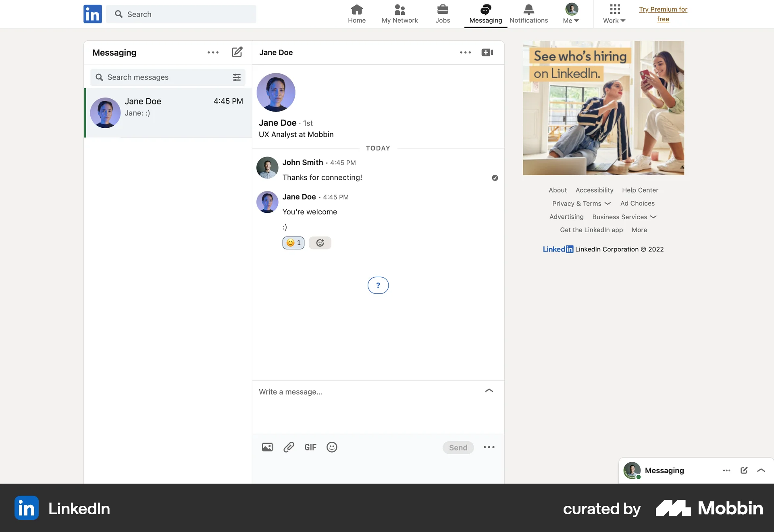Open message search filters

[x=237, y=77]
